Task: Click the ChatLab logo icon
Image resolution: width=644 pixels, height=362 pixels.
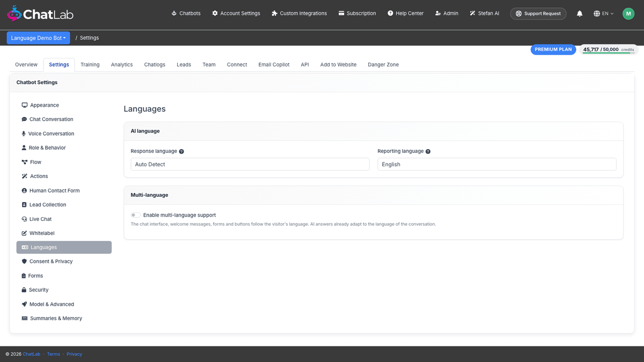Action: coord(14,13)
